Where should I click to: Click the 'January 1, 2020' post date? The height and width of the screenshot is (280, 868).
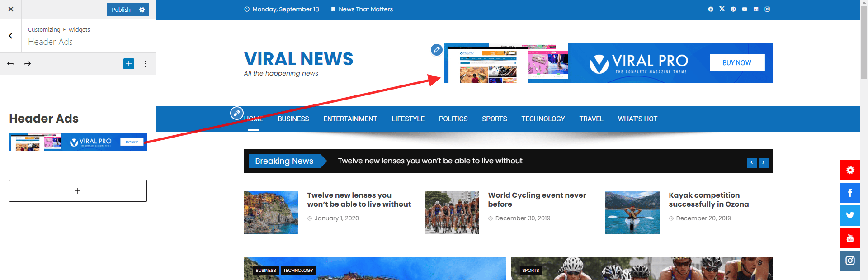[x=337, y=218]
